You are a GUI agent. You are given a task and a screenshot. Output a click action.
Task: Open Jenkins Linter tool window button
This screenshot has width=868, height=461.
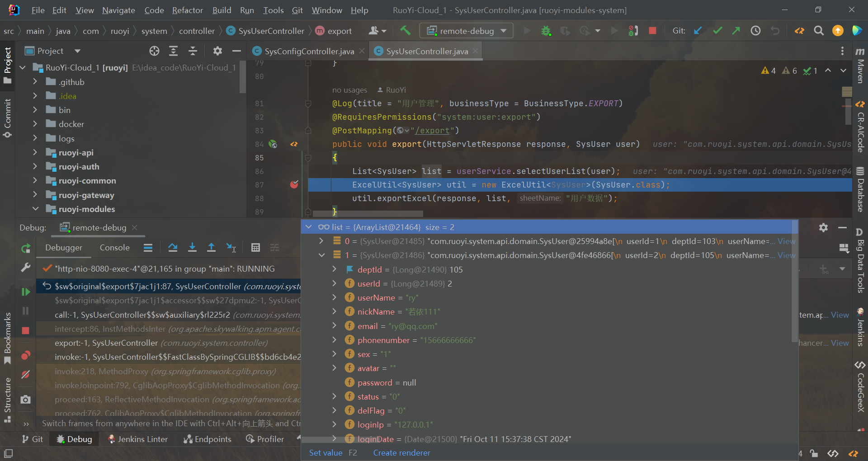(137, 439)
